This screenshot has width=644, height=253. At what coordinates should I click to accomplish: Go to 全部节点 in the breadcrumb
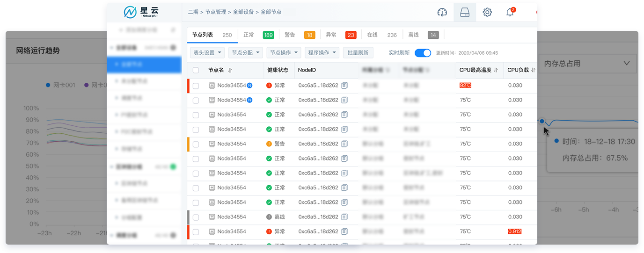(x=271, y=12)
